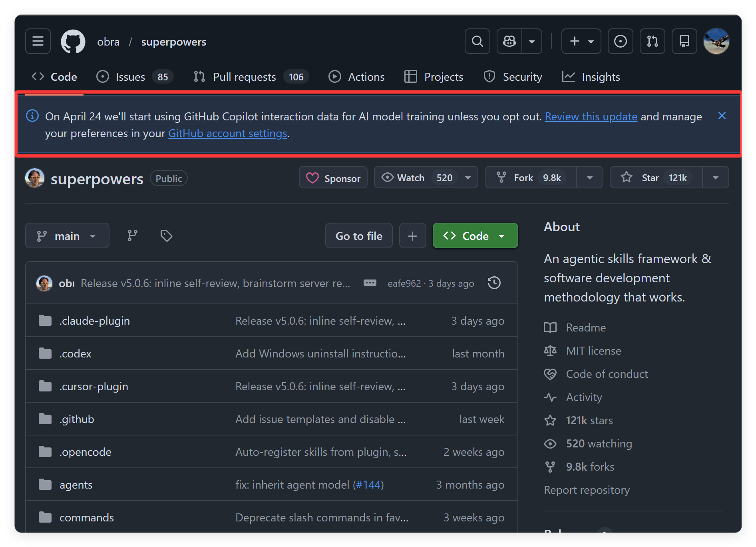Open the issues icon in header
Screen dimensions: 756x547
[x=620, y=41]
